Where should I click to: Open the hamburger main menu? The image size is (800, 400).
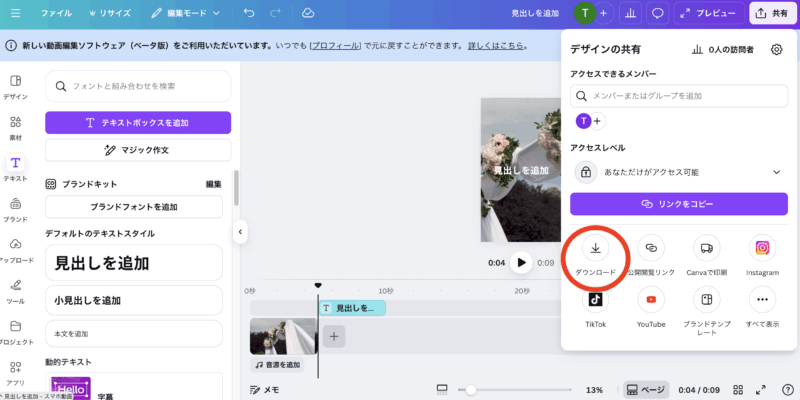(x=15, y=13)
